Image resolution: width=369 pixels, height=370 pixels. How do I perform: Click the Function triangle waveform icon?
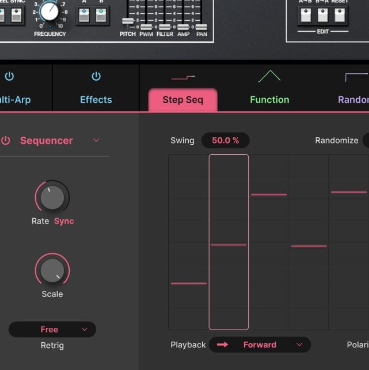(x=269, y=76)
